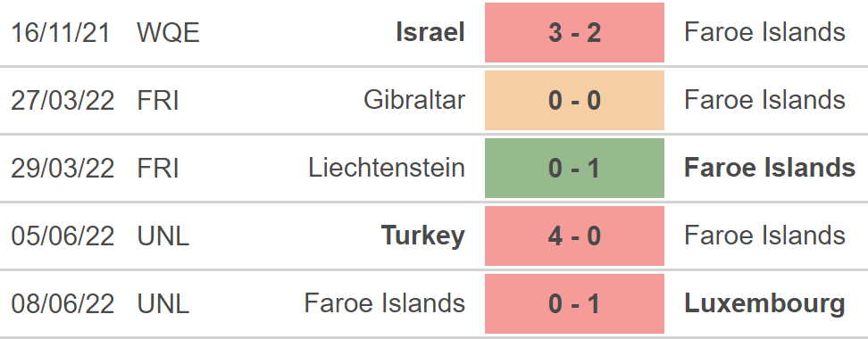The image size is (868, 339).
Task: Open the Liechtenstein team link
Action: (387, 168)
